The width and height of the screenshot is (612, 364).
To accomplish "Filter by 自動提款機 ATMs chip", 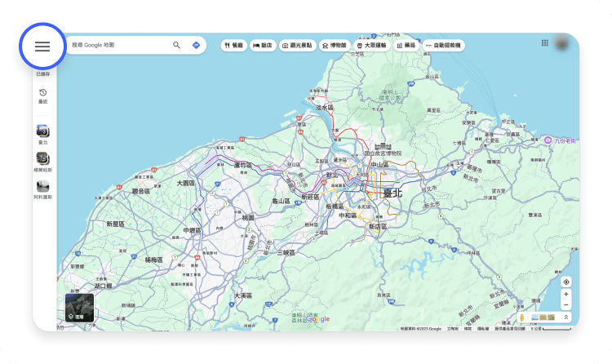I will click(443, 46).
